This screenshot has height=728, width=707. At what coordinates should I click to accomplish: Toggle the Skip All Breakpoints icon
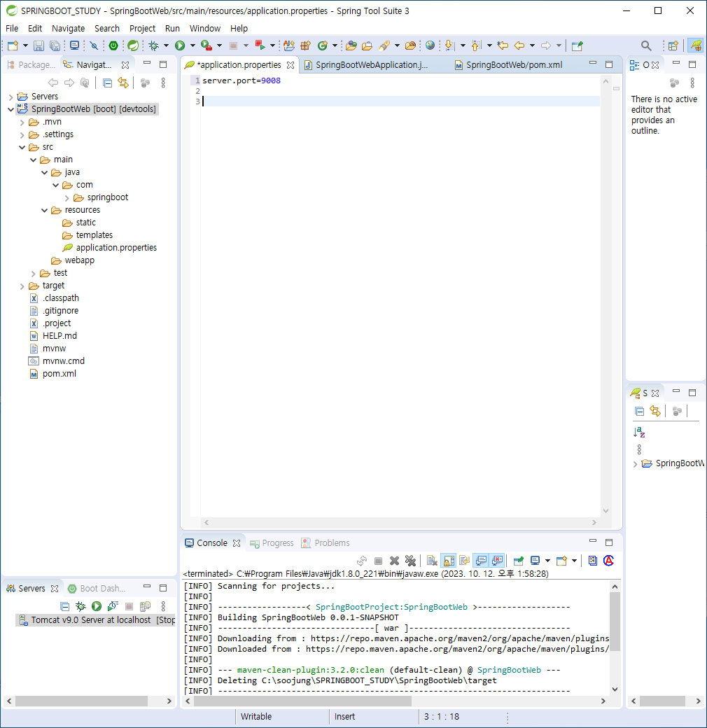tap(94, 45)
